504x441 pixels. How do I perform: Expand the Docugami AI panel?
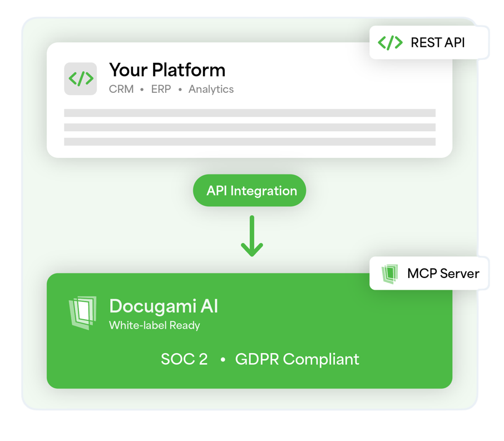[249, 331]
